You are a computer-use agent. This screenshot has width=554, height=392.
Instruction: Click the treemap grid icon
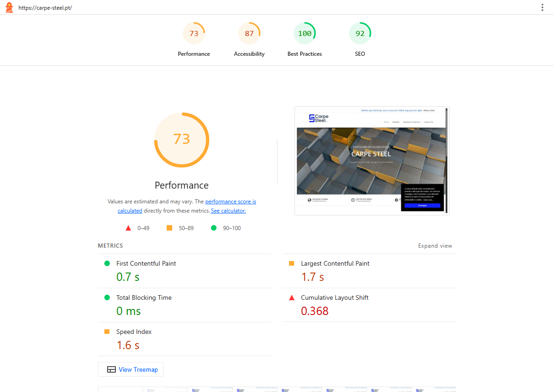click(111, 369)
